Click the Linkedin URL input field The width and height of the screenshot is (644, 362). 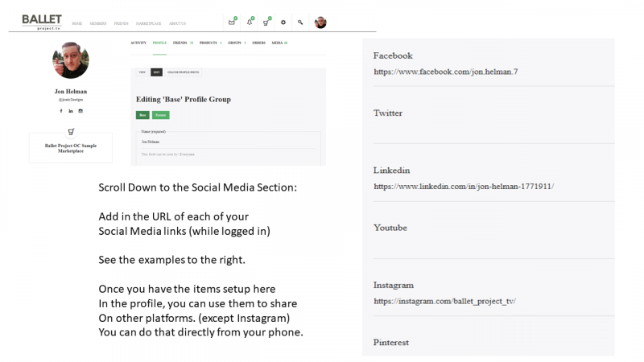tap(493, 187)
